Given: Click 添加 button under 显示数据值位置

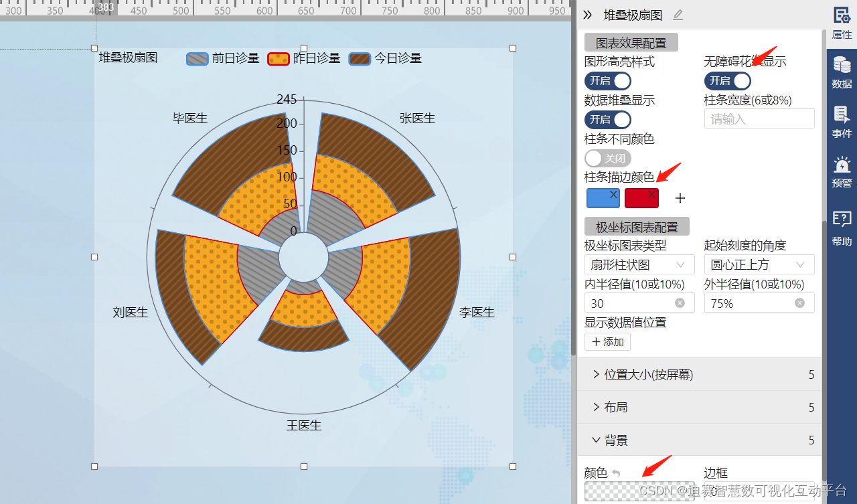Looking at the screenshot, I should pyautogui.click(x=607, y=342).
